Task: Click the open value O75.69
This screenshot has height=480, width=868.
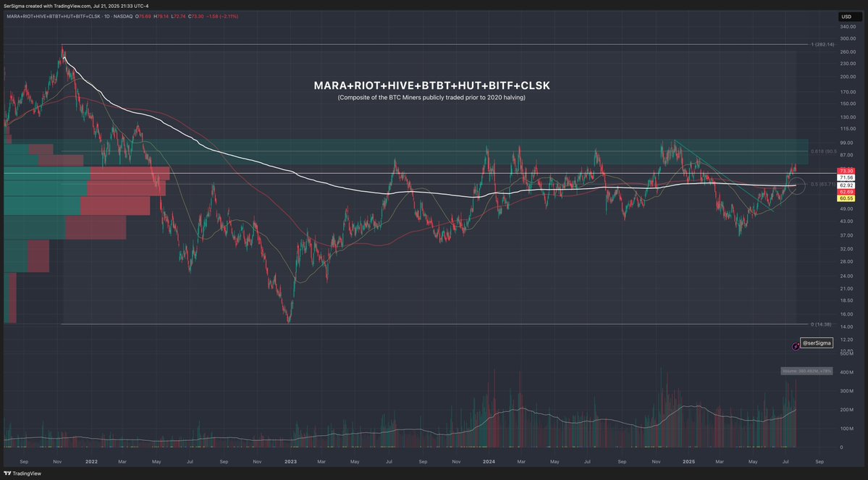Action: 143,17
